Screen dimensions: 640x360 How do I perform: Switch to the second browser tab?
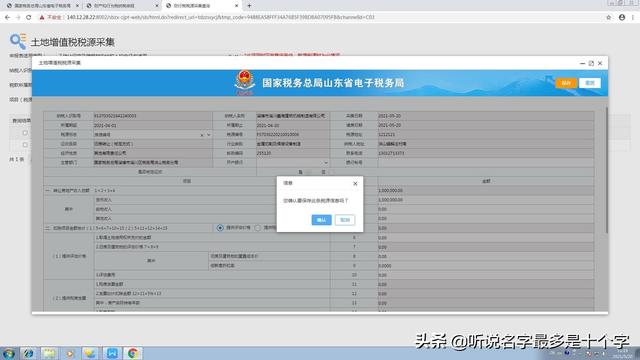tap(121, 6)
